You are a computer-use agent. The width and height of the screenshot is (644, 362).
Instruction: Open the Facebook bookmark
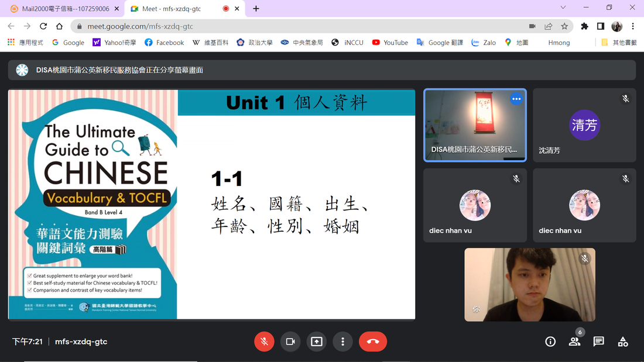pos(165,42)
